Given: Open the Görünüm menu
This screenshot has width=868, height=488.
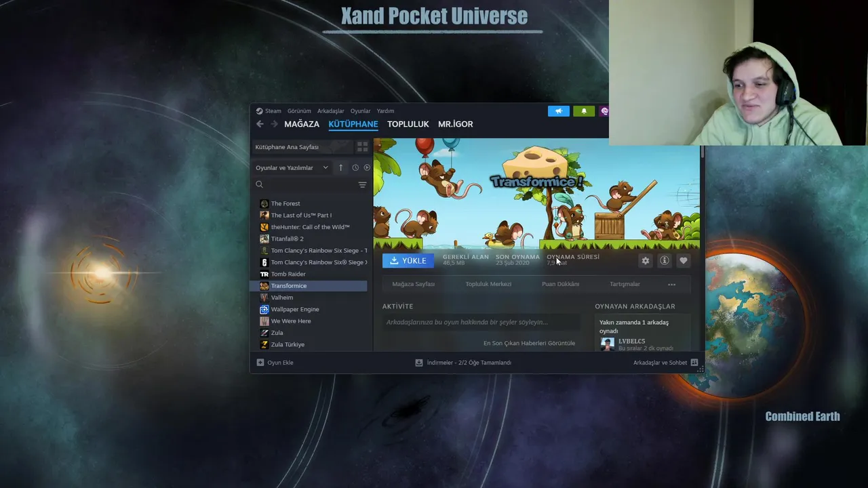Looking at the screenshot, I should [299, 111].
